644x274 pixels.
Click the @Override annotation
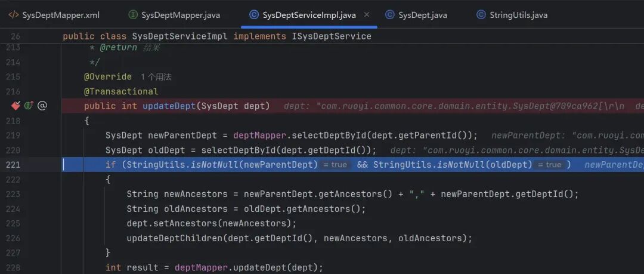[108, 76]
